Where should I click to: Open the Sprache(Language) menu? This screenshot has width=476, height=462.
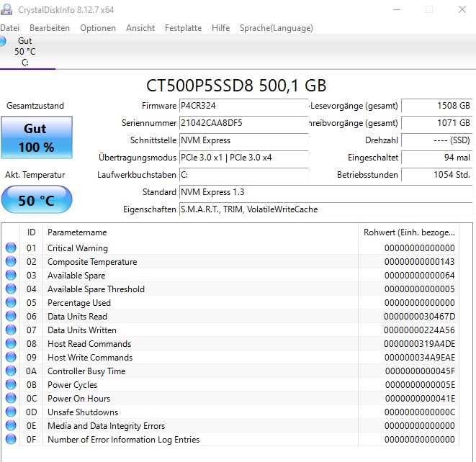point(277,28)
